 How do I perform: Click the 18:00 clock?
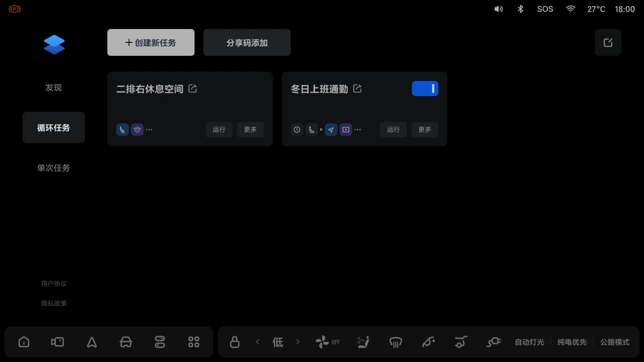pos(625,9)
